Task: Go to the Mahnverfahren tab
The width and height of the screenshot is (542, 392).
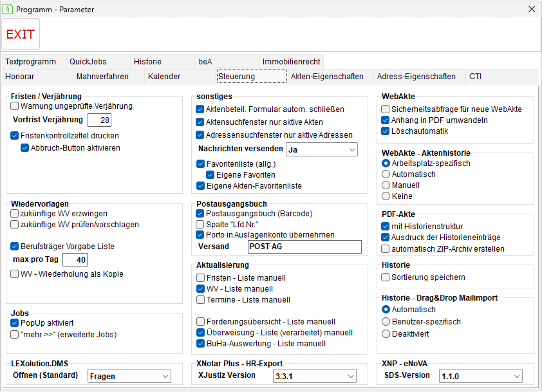Action: click(x=109, y=77)
